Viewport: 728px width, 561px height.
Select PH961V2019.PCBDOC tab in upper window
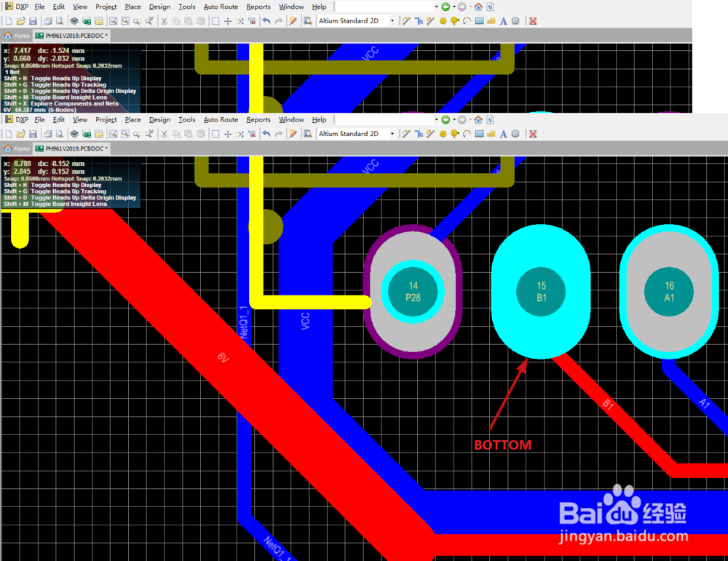pyautogui.click(x=72, y=36)
